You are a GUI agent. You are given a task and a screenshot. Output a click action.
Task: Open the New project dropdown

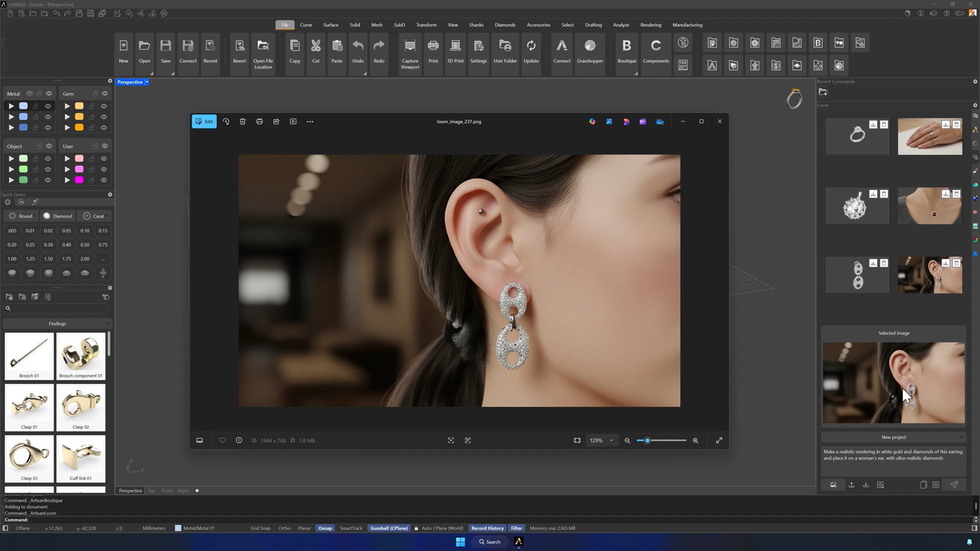893,437
